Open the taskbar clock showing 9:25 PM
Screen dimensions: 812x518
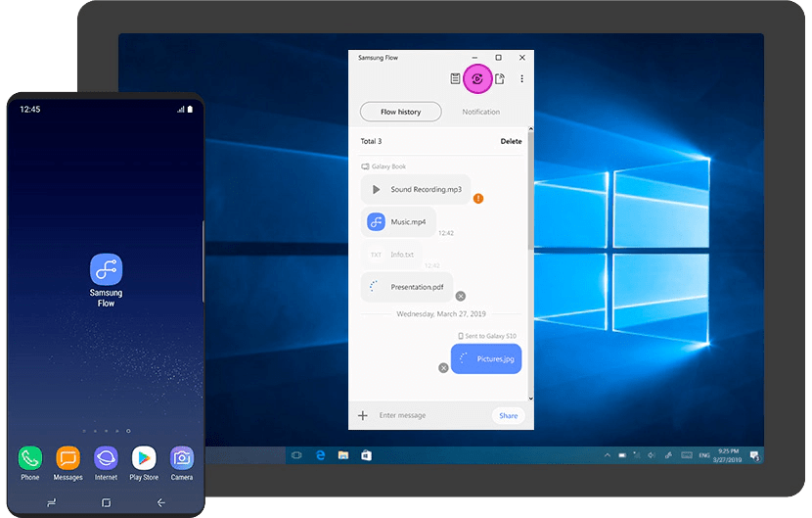point(728,455)
